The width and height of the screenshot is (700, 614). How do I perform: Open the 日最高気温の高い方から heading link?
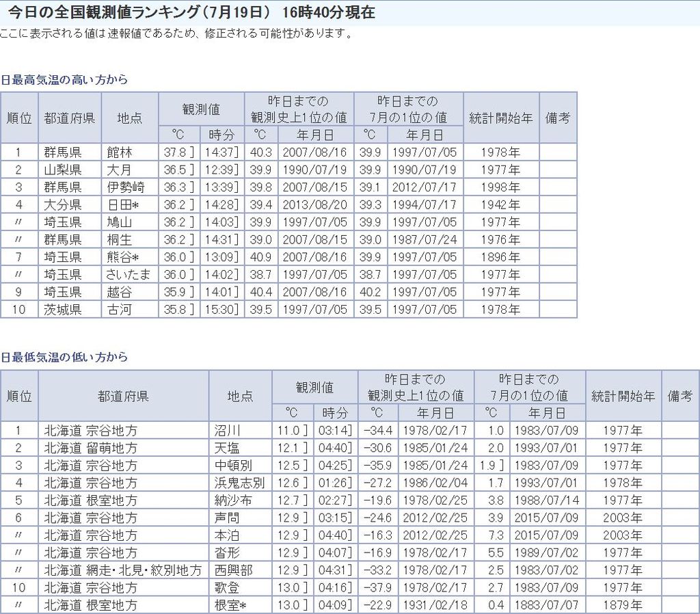coord(64,80)
